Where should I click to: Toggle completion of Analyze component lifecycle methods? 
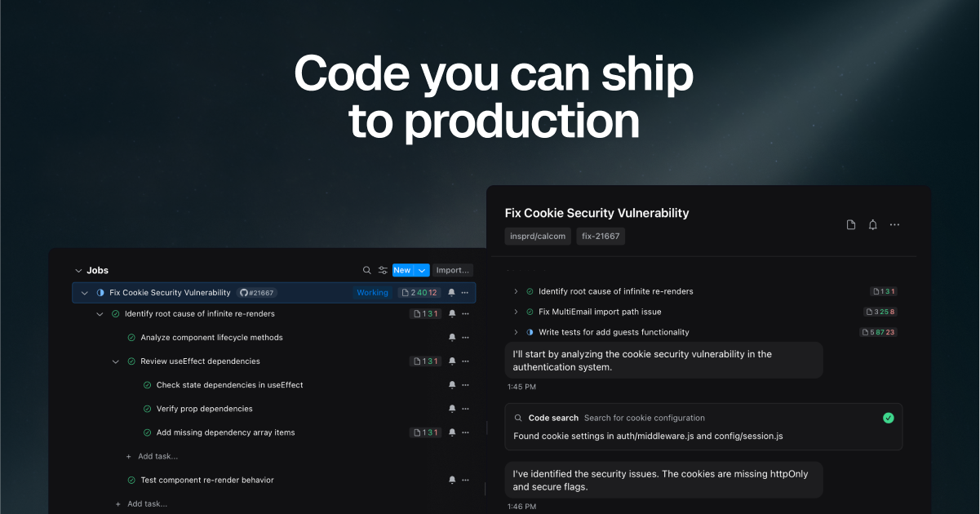[131, 337]
